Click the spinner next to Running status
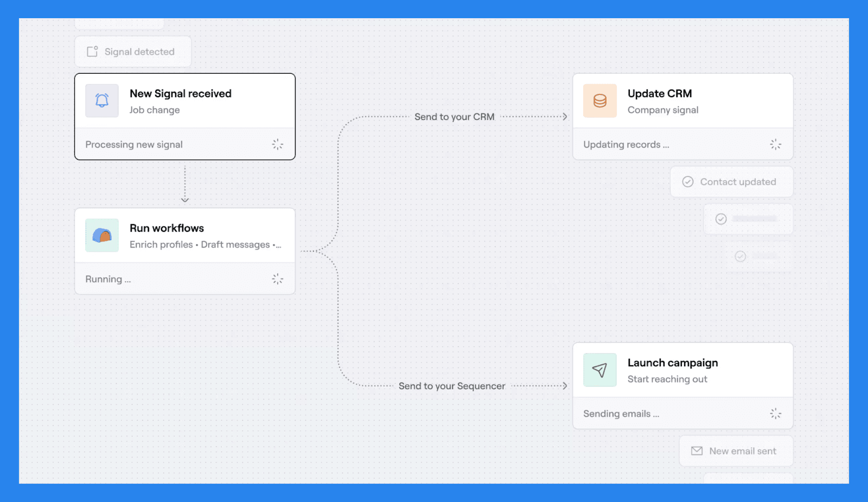The width and height of the screenshot is (868, 502). tap(278, 279)
